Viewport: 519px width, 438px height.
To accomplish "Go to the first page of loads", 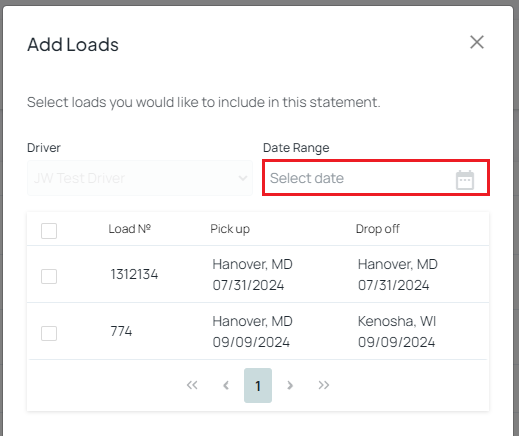I will coord(192,385).
